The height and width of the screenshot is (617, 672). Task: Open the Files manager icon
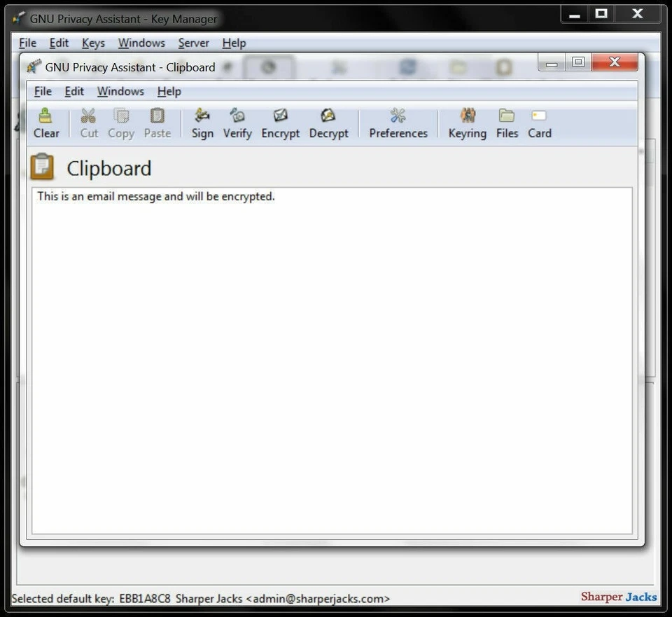pyautogui.click(x=506, y=123)
